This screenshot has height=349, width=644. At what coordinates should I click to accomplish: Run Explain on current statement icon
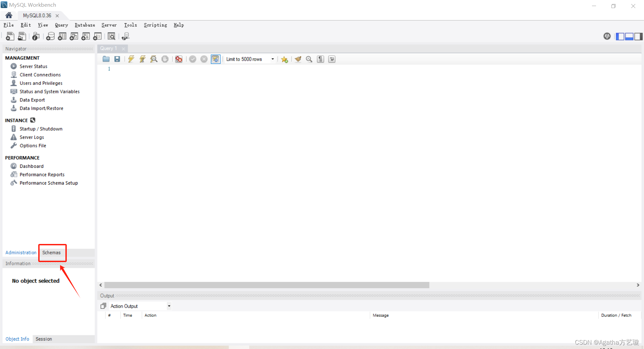(154, 59)
